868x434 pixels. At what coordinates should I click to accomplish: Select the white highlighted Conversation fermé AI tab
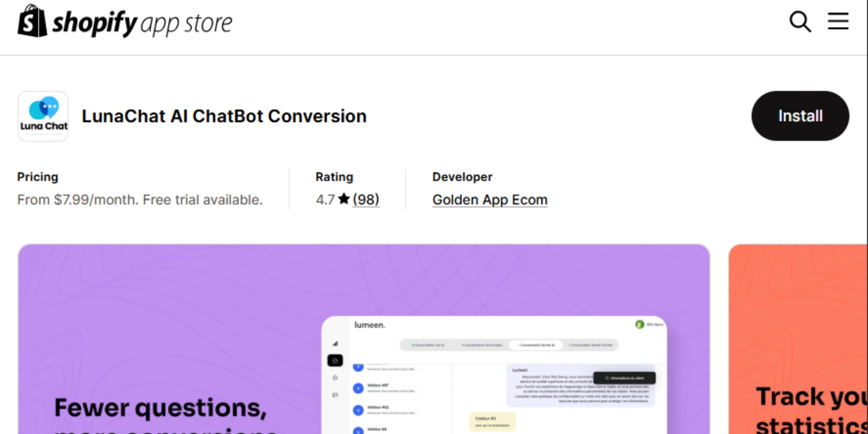[536, 345]
